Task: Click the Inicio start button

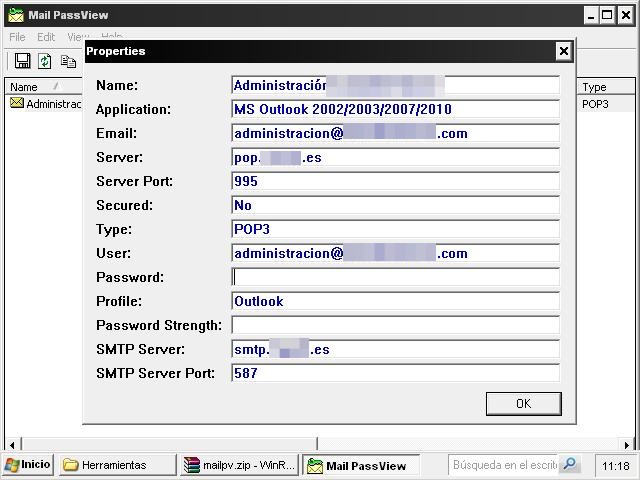Action: tap(28, 465)
